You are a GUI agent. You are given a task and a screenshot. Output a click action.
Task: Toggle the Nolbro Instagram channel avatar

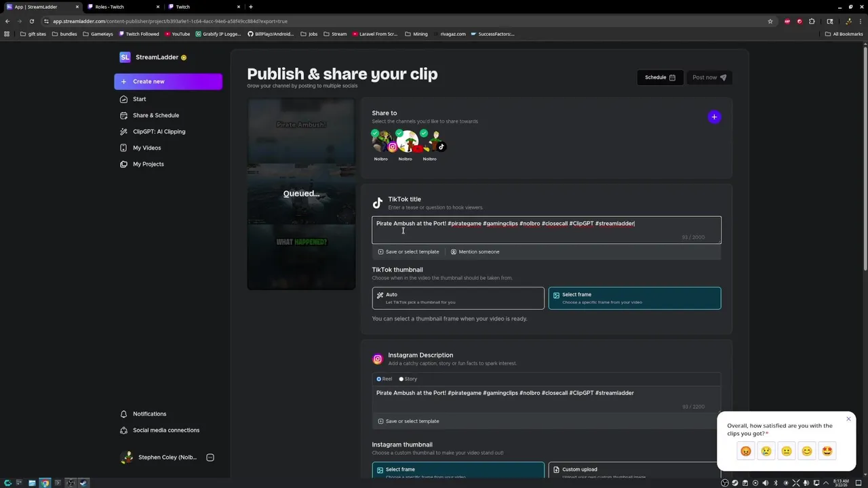pyautogui.click(x=382, y=142)
